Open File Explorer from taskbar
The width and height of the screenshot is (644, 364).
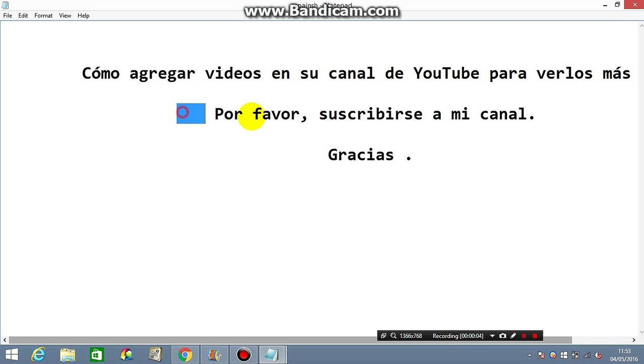(68, 355)
